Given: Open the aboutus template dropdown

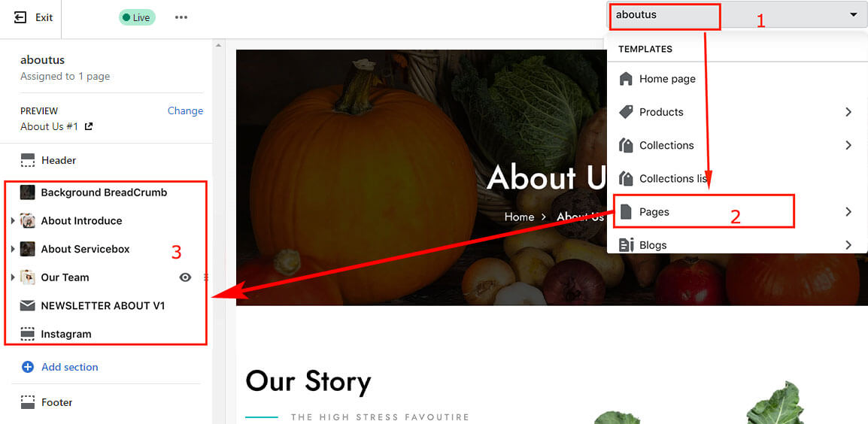Looking at the screenshot, I should (x=737, y=15).
